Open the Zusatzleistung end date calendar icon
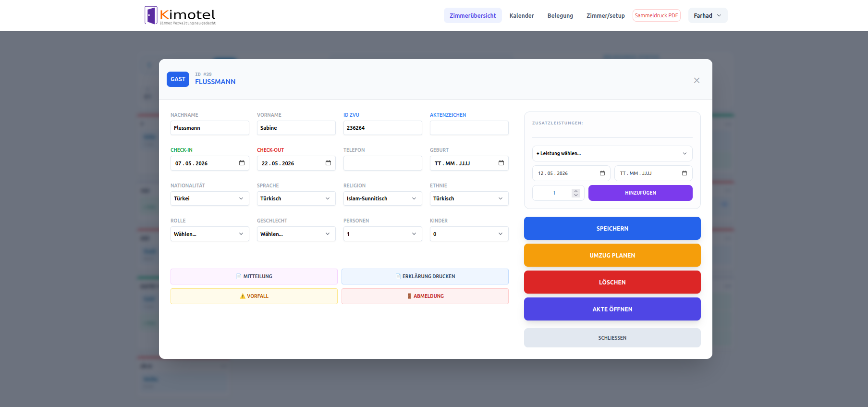 (x=685, y=173)
